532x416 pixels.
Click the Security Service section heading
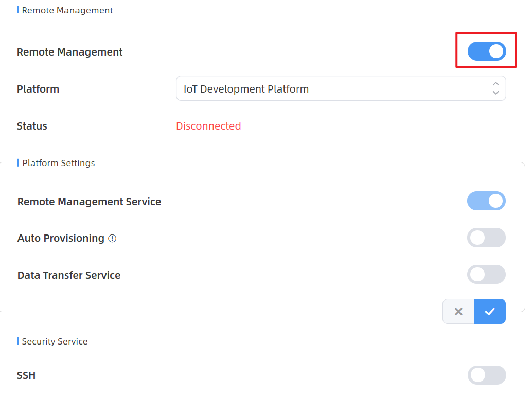(55, 341)
